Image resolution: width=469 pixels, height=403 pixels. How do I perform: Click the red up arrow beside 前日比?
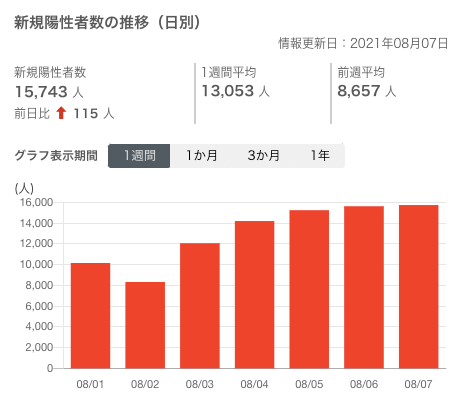click(61, 113)
